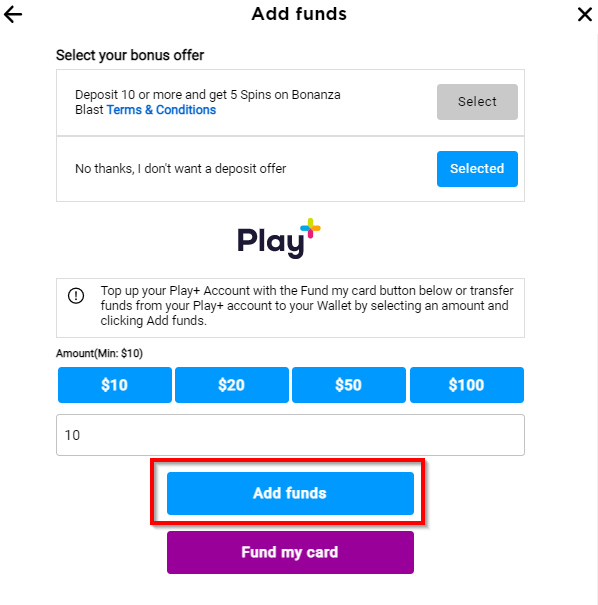598x605 pixels.
Task: Select the Bonanza Blast spins offer
Action: tap(477, 102)
